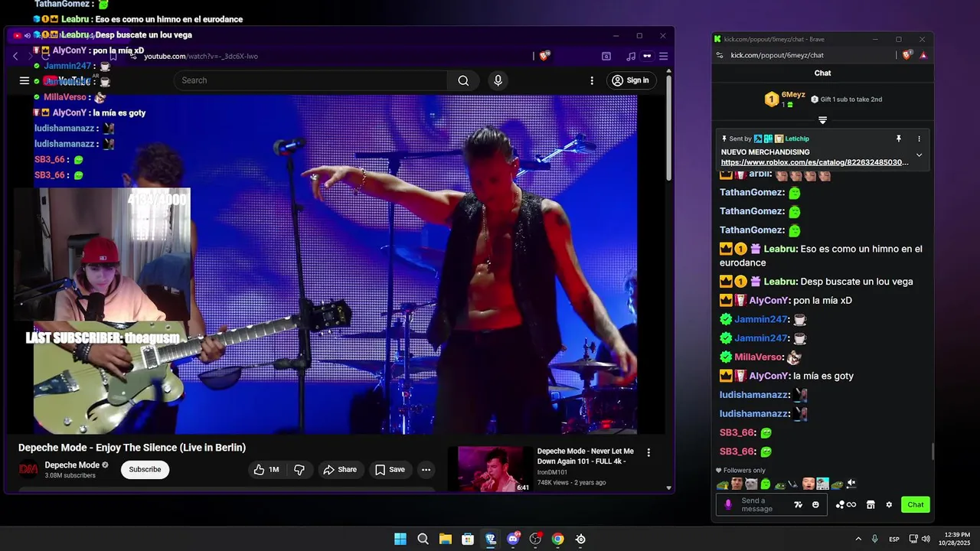Click the Kick chat scrollbar thumb

pyautogui.click(x=933, y=452)
